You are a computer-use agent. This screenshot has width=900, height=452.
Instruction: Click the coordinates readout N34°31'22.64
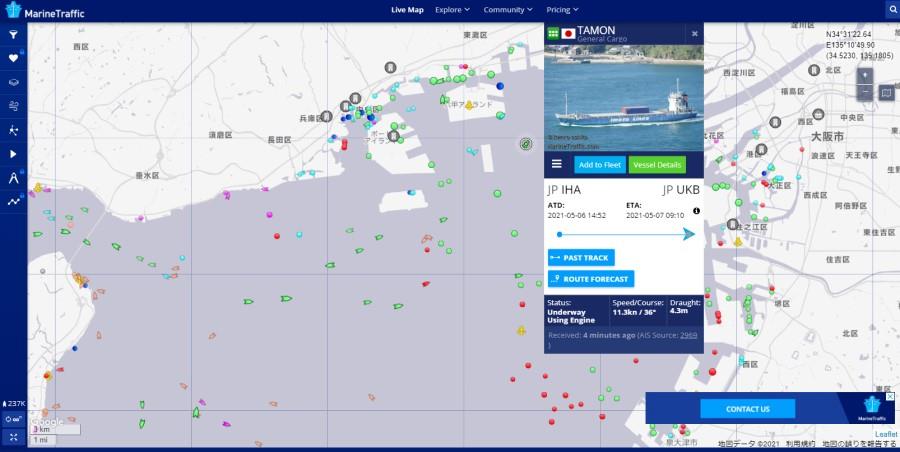coord(849,34)
